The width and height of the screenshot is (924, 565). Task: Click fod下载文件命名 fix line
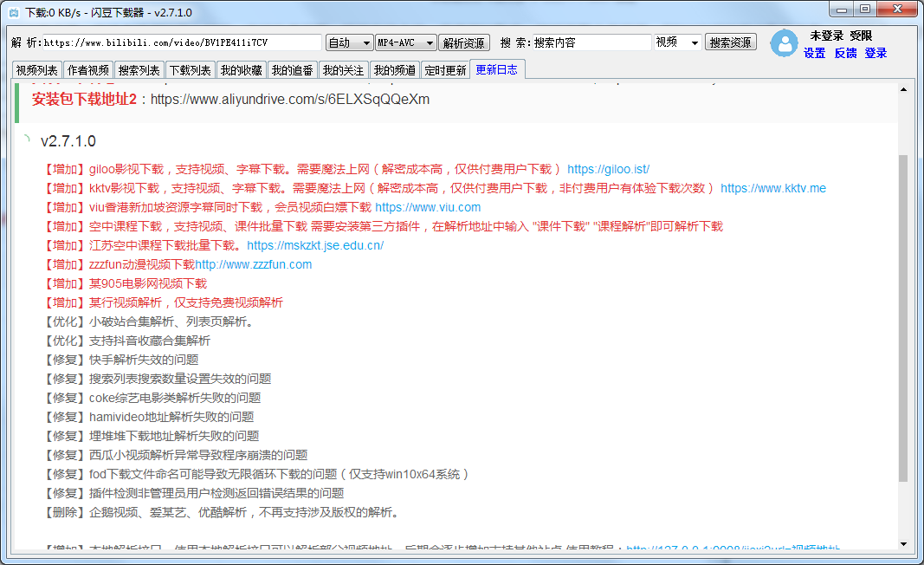coord(256,474)
